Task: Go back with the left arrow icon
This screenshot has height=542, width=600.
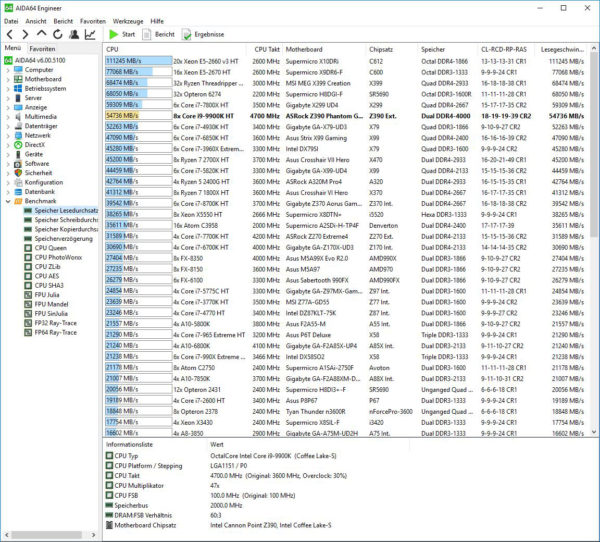Action: 10,34
